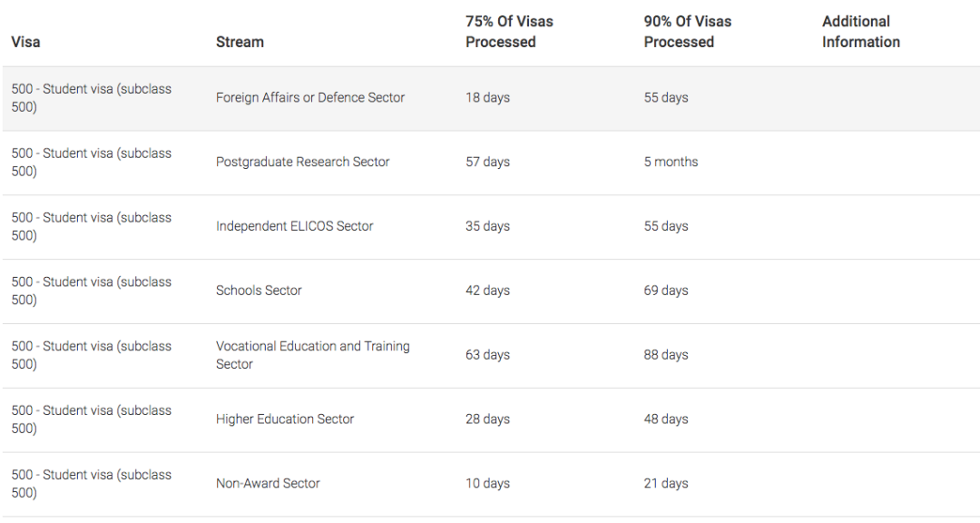Click the 5 months processing time cell

[671, 162]
